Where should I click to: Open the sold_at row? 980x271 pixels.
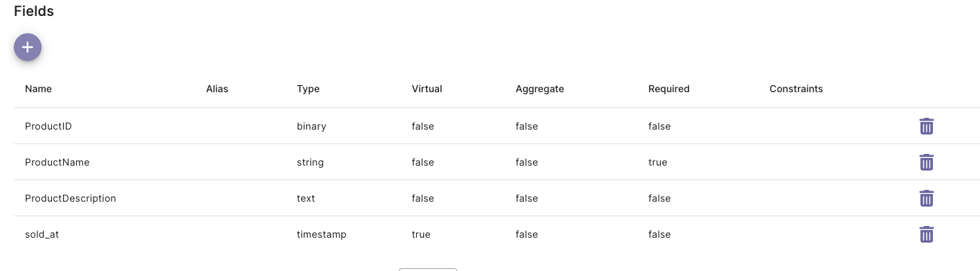pyautogui.click(x=497, y=234)
